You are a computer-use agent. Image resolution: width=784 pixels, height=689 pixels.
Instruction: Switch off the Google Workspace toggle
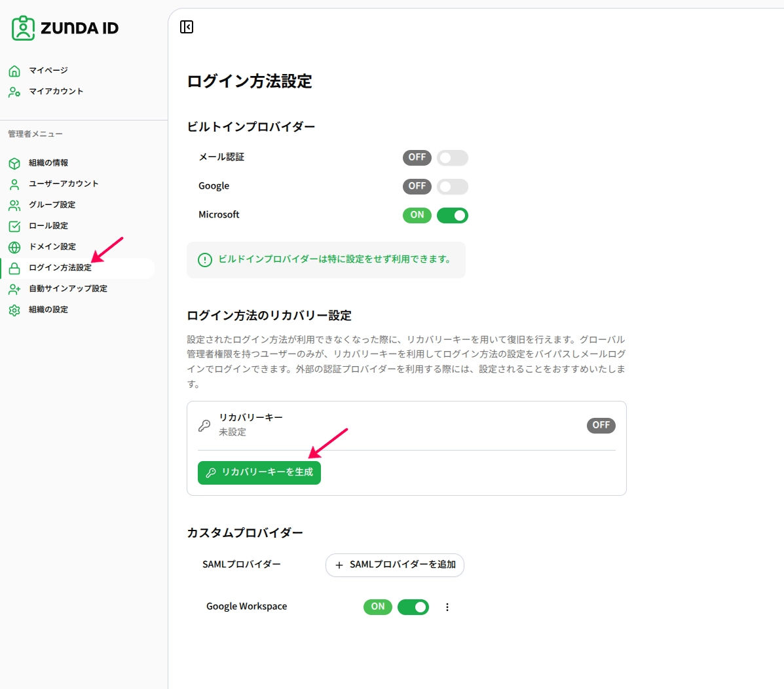413,607
